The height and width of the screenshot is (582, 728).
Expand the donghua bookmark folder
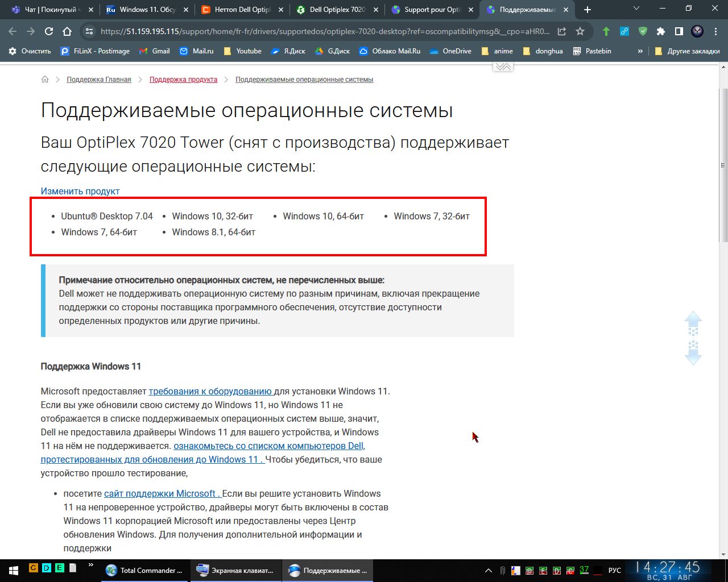coord(543,51)
